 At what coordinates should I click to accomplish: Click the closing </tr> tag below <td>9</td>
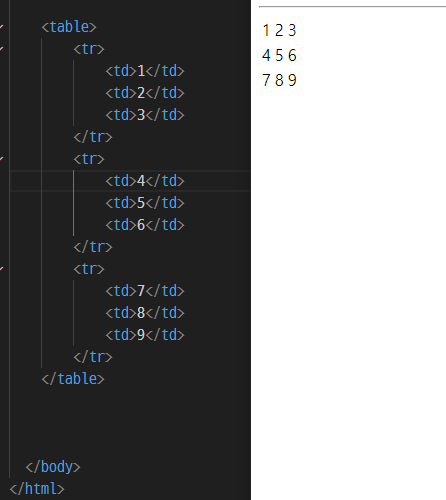(x=93, y=357)
